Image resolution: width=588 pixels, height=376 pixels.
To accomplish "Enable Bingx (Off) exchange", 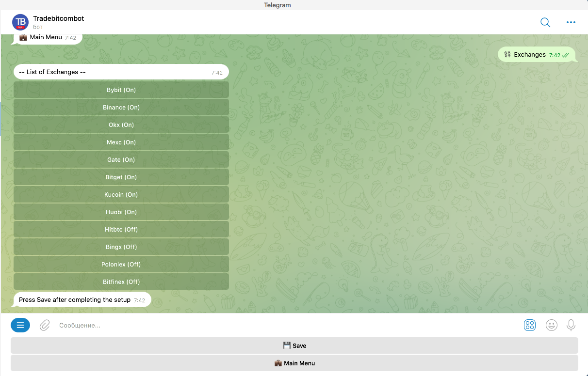I will coord(121,247).
